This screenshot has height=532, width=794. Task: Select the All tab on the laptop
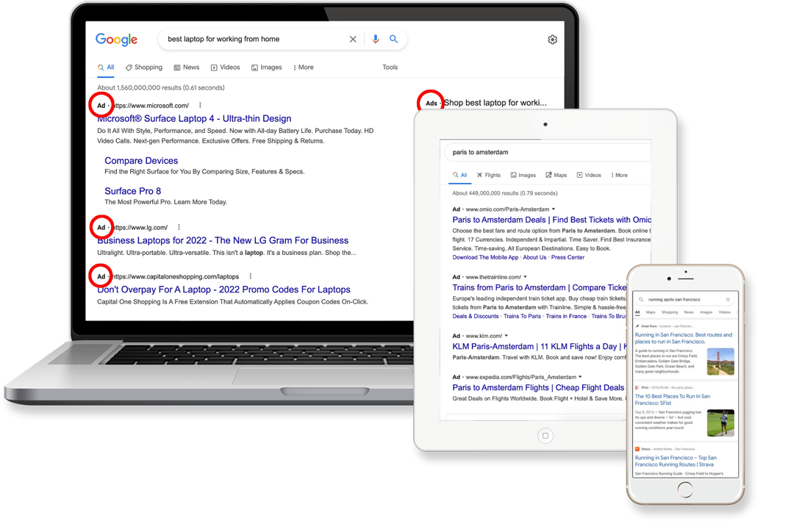click(x=106, y=68)
